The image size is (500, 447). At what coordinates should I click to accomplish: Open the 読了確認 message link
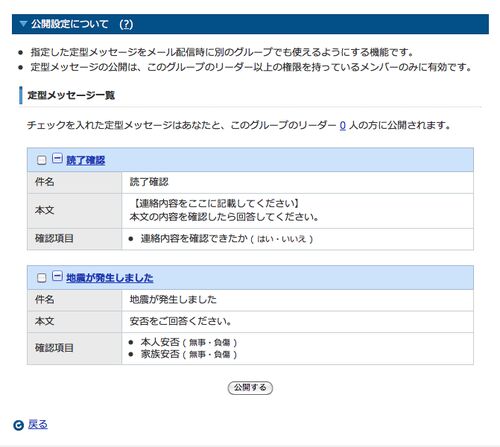[x=86, y=160]
